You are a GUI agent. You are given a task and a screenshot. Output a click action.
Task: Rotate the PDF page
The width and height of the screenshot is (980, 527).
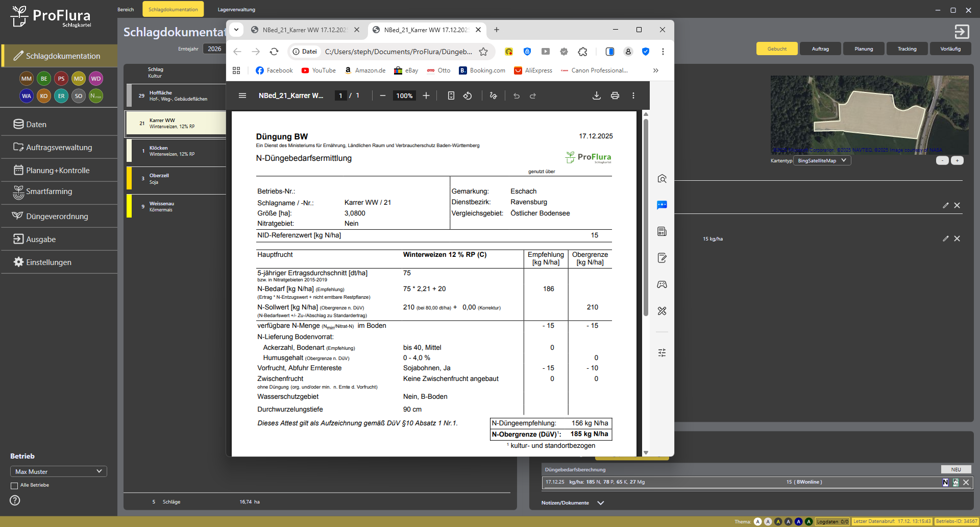tap(468, 96)
